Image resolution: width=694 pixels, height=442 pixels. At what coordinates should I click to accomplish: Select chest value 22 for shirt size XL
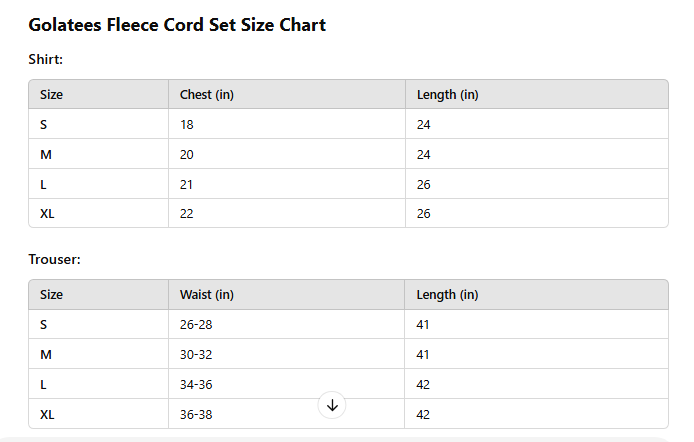(187, 214)
